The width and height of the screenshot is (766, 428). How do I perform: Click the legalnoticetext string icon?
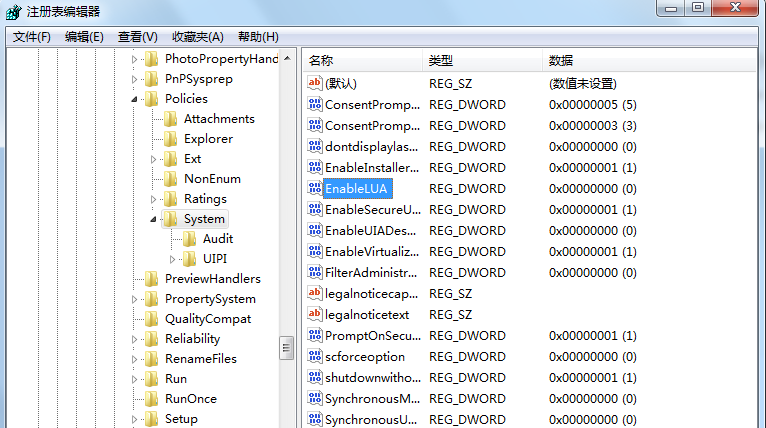(315, 314)
